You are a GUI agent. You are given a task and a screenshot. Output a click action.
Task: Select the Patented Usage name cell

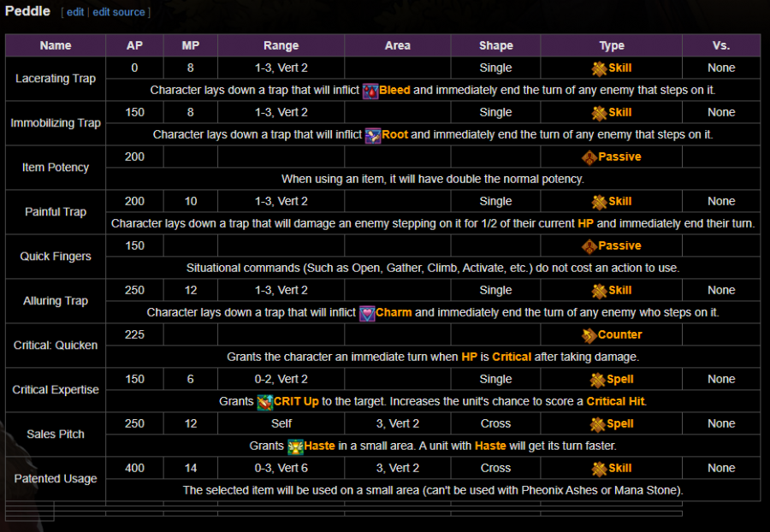pos(56,479)
